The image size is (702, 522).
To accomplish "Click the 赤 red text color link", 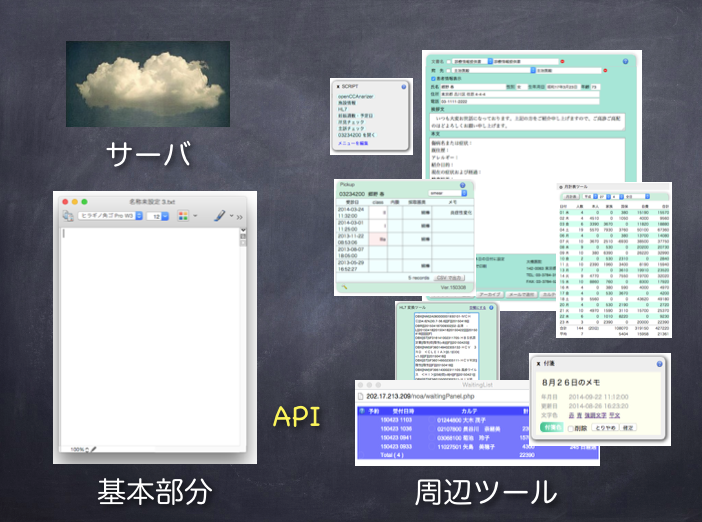I will (x=571, y=415).
